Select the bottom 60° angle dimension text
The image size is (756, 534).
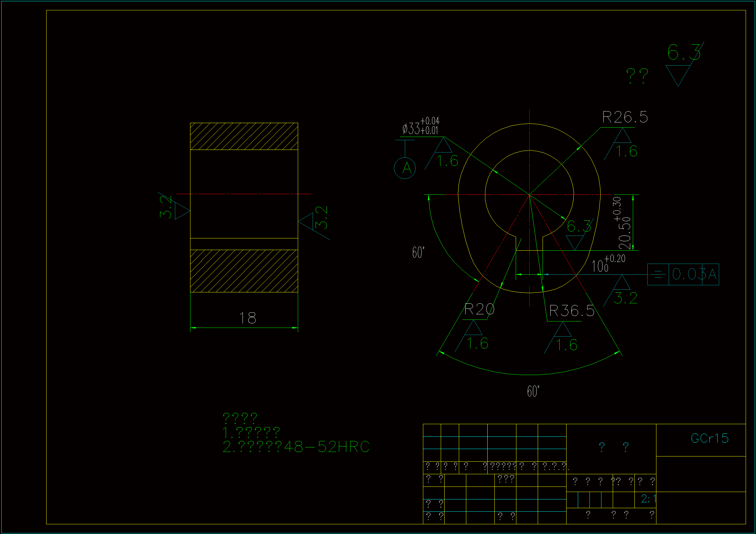point(533,391)
